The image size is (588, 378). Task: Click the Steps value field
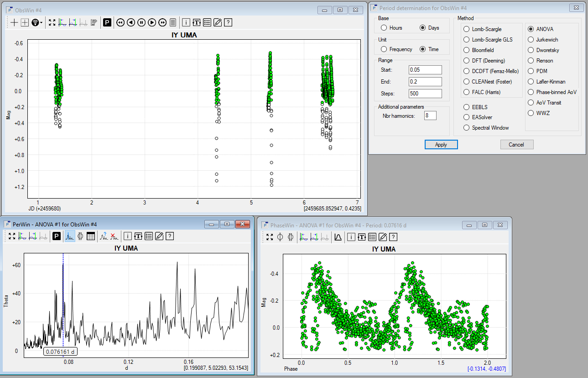(425, 94)
